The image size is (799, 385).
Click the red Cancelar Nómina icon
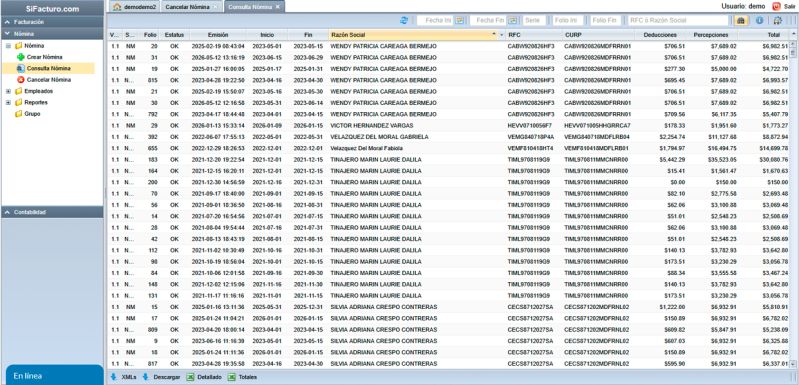click(20, 80)
